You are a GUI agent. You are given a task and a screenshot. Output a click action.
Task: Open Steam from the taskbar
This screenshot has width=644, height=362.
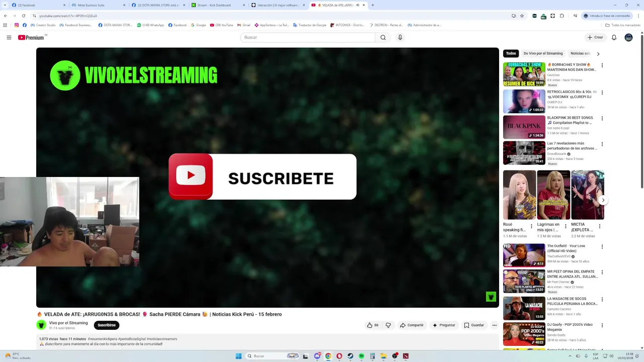(x=350, y=356)
